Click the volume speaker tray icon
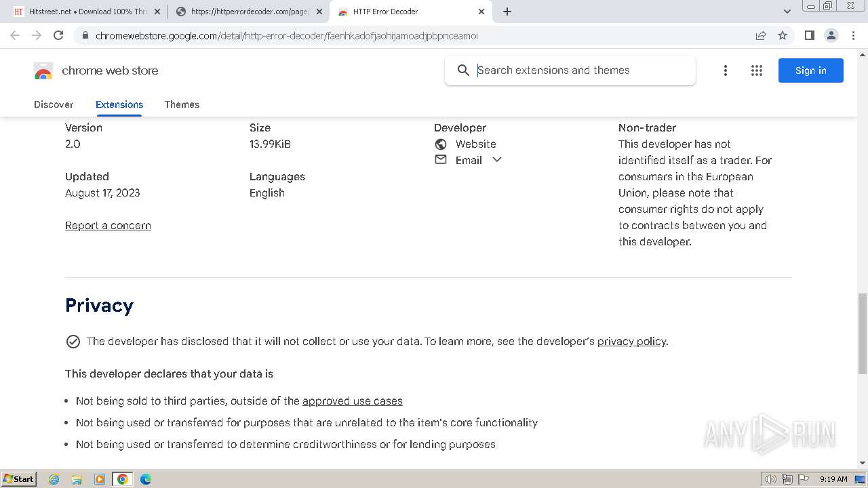The width and height of the screenshot is (868, 488). pos(771,479)
